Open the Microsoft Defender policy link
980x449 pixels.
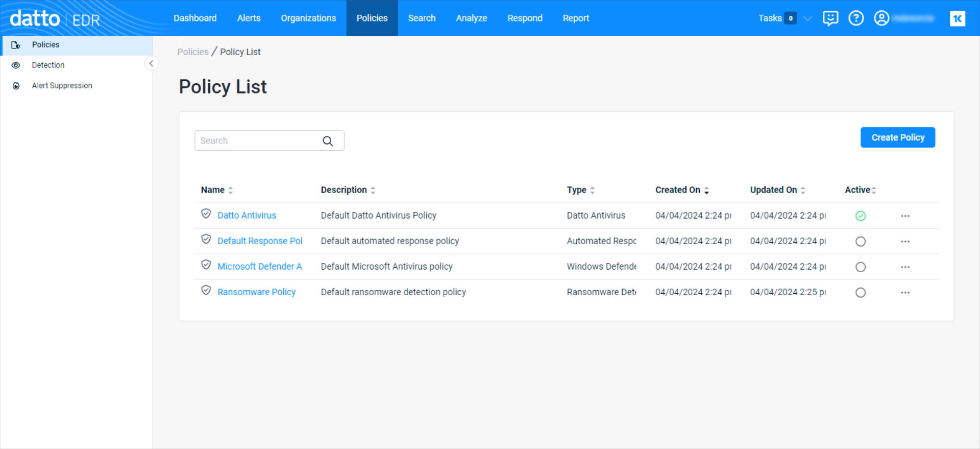[260, 267]
